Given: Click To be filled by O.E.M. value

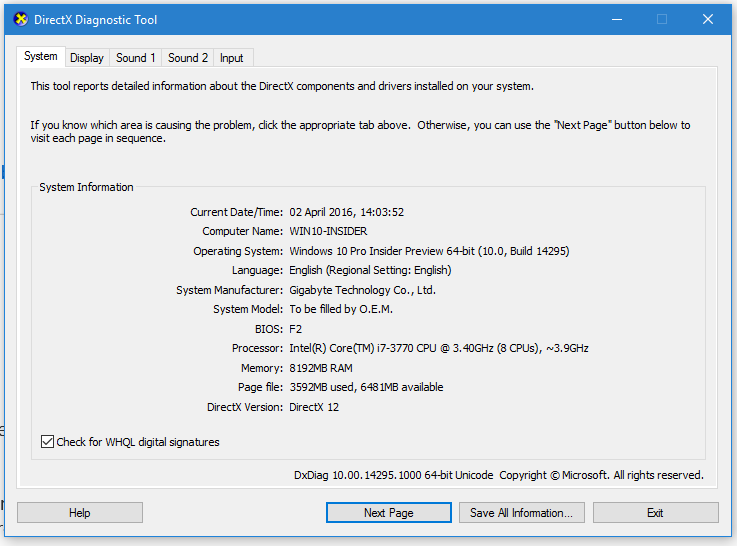Looking at the screenshot, I should [341, 309].
